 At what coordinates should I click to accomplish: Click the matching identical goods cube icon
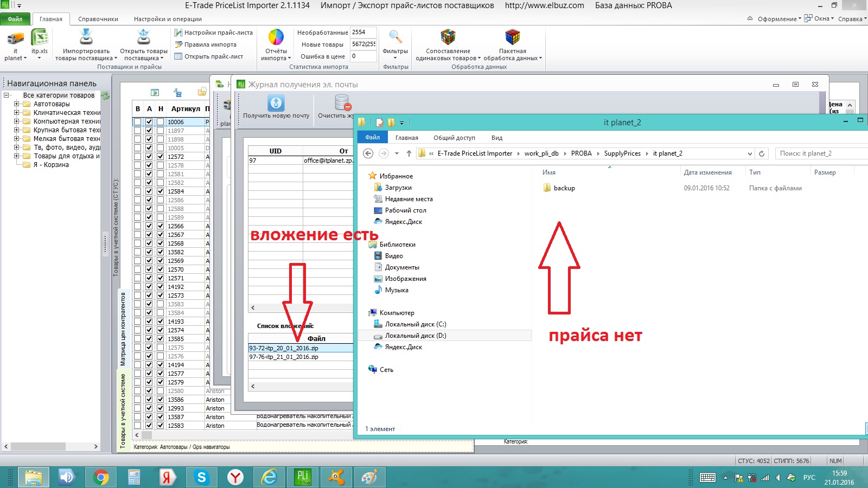click(x=448, y=37)
